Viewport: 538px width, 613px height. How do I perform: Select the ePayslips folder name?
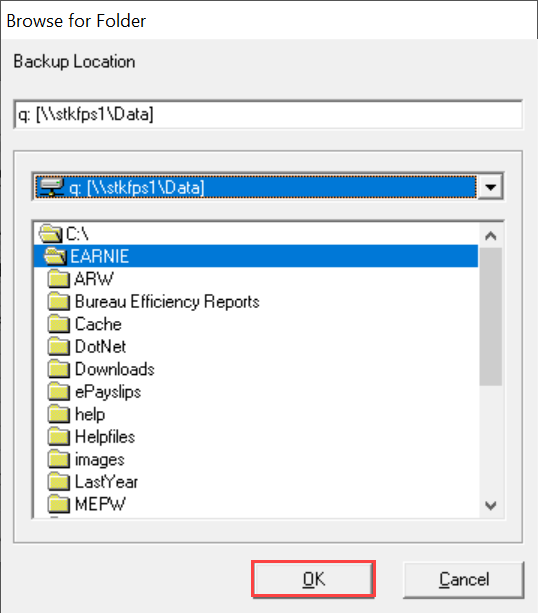tap(108, 392)
